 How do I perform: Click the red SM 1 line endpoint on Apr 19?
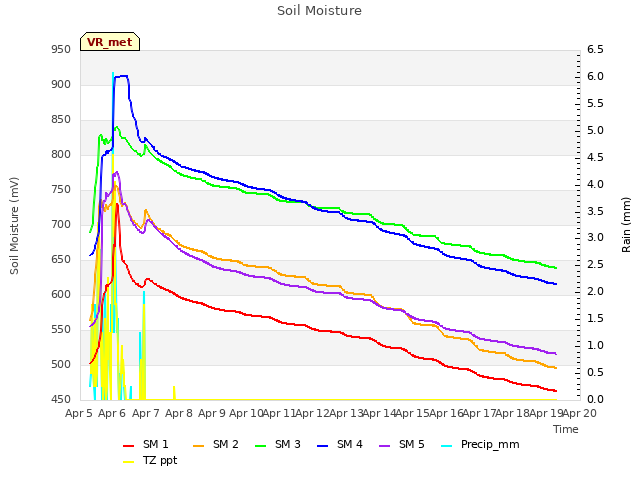pyautogui.click(x=556, y=391)
